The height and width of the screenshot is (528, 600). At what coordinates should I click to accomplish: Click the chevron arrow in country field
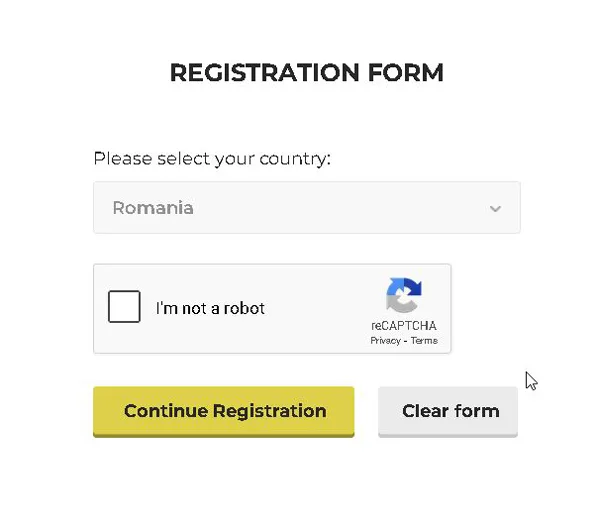coord(495,209)
